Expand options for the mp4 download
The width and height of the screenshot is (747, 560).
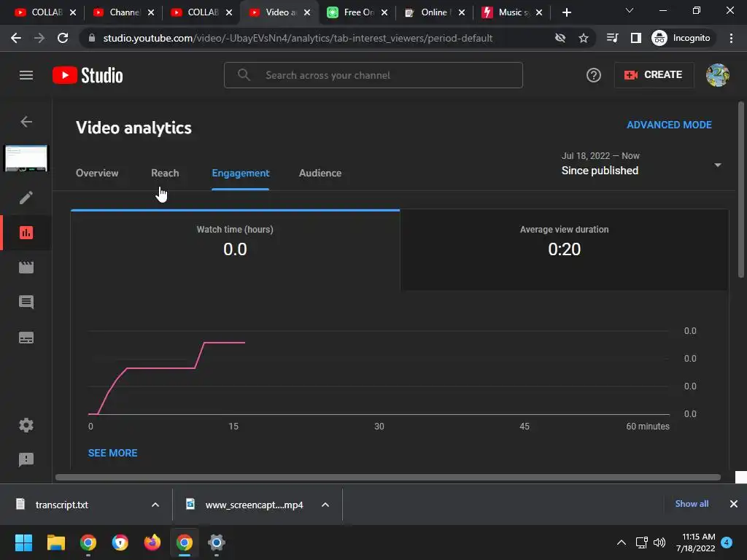325,505
